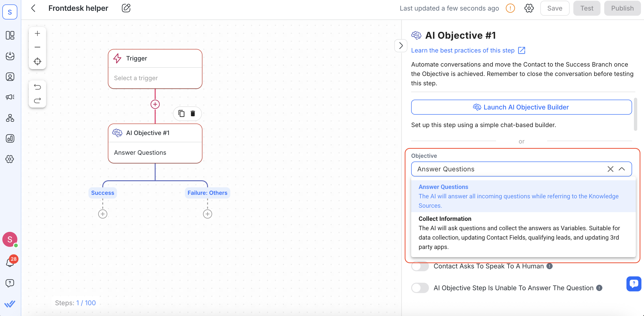Delete the AI Objective step via trash icon
644x316 pixels.
193,113
